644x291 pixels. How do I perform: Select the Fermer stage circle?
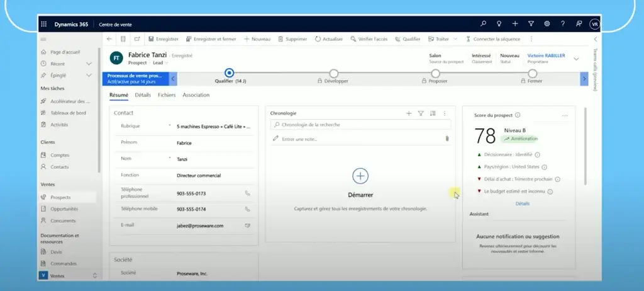[532, 74]
